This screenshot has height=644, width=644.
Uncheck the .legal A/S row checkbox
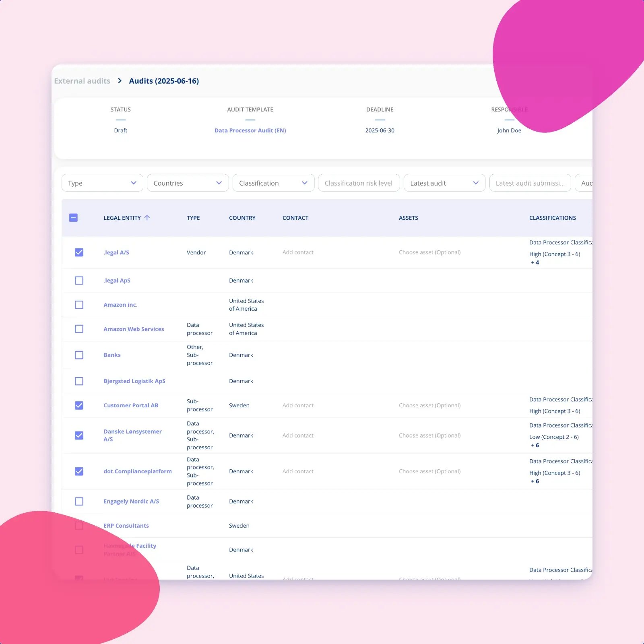point(79,252)
